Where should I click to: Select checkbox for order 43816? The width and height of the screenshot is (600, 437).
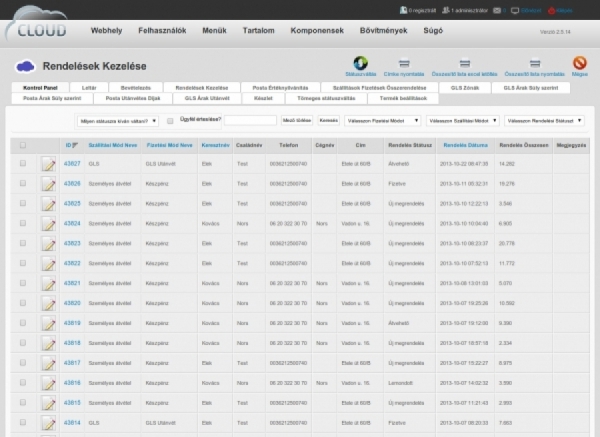click(23, 382)
